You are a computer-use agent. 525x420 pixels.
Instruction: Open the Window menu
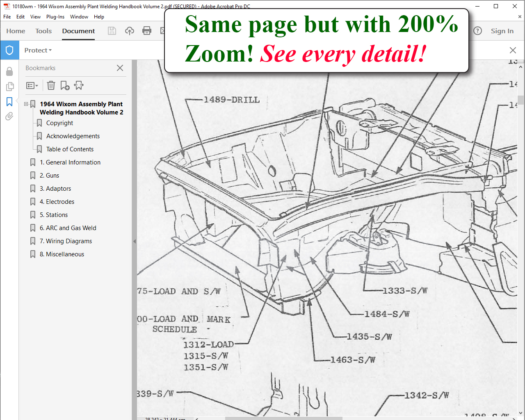point(79,17)
